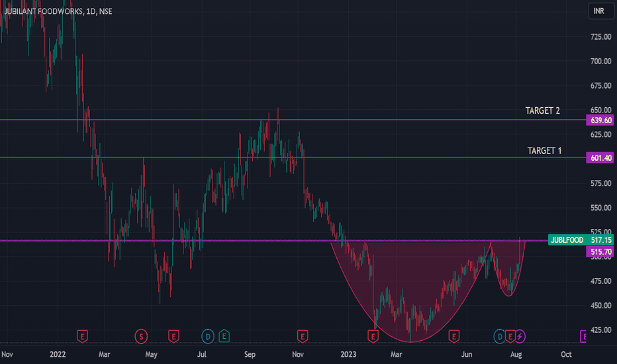The image size is (617, 364).
Task: Click the chart title JUBILANT FOODWORKS, 1D, NSE
Action: [x=58, y=11]
